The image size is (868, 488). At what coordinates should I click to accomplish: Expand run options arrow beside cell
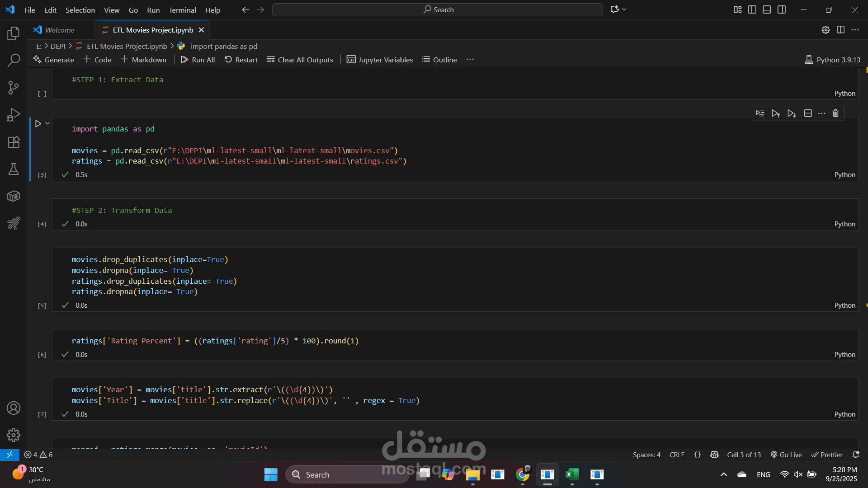(47, 123)
